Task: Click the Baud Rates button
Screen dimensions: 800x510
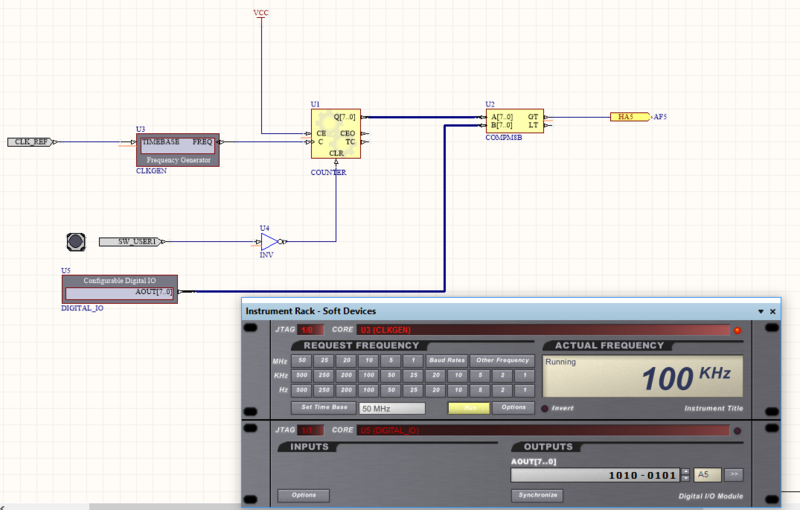Action: click(x=445, y=360)
